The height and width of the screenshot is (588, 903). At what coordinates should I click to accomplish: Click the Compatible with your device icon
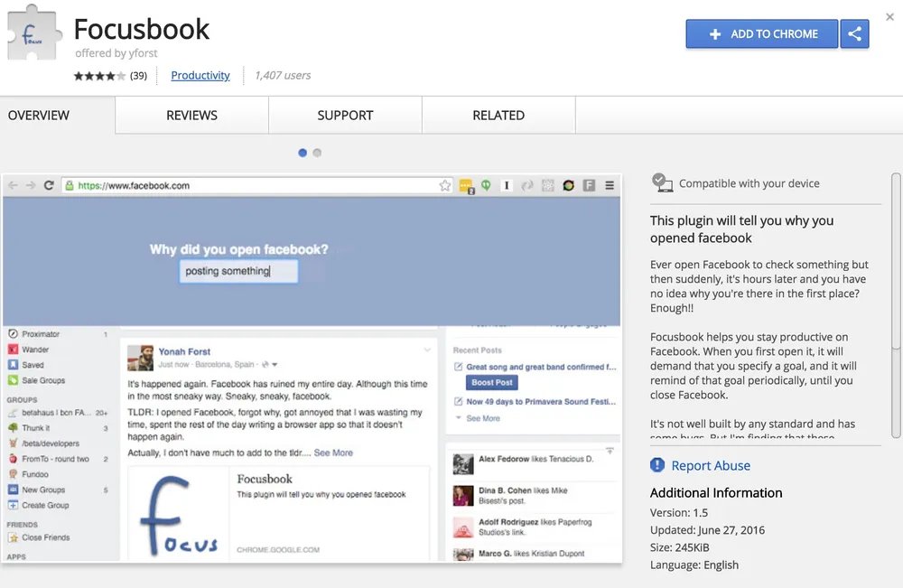tap(662, 183)
